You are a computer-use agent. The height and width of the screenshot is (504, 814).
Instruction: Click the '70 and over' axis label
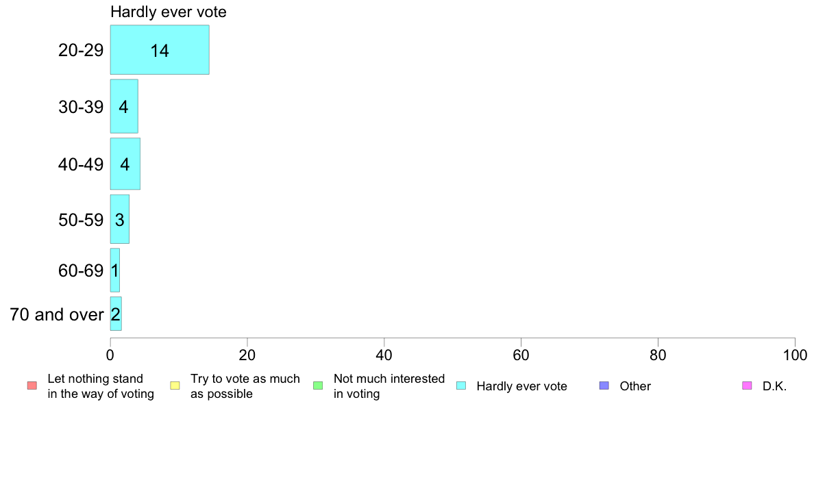click(x=57, y=314)
